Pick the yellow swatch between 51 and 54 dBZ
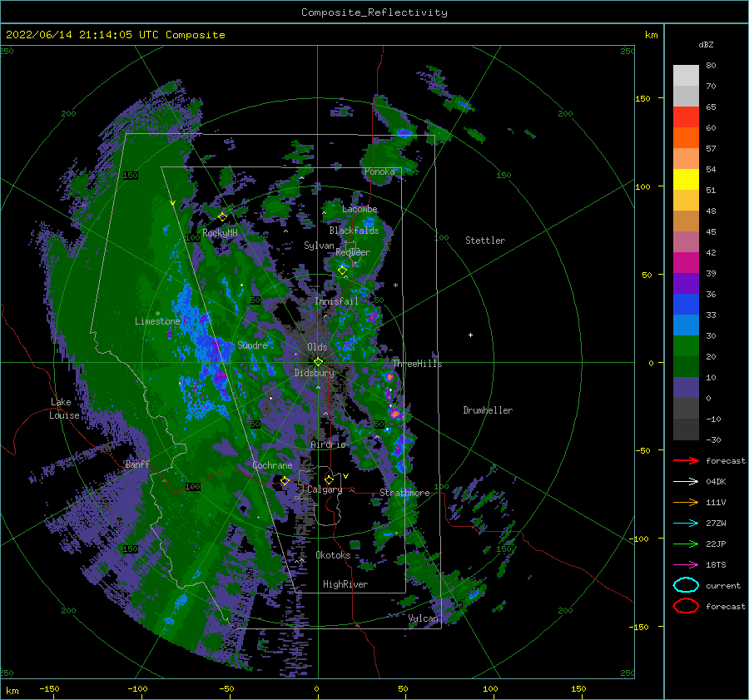This screenshot has width=749, height=700. coord(686,179)
